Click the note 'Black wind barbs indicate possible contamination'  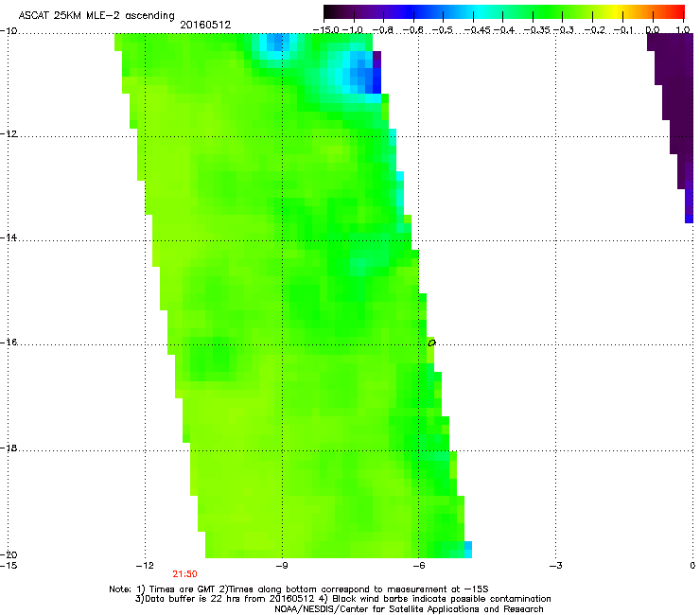pyautogui.click(x=442, y=599)
